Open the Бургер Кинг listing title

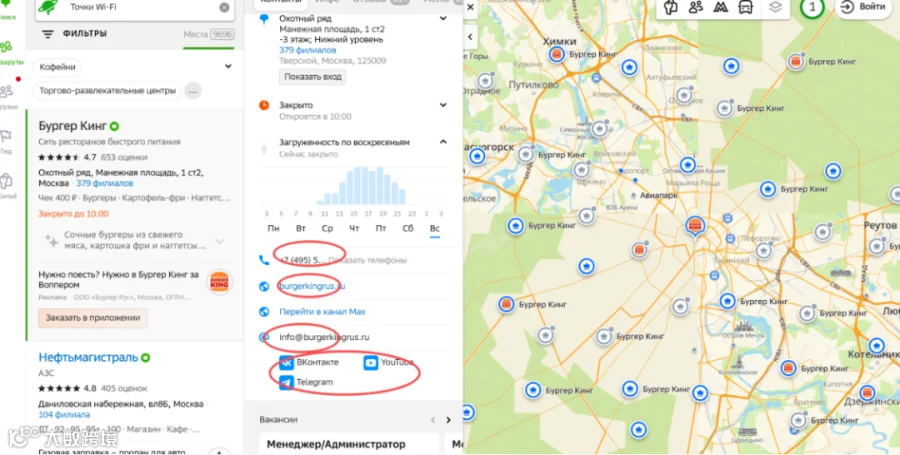(x=72, y=126)
